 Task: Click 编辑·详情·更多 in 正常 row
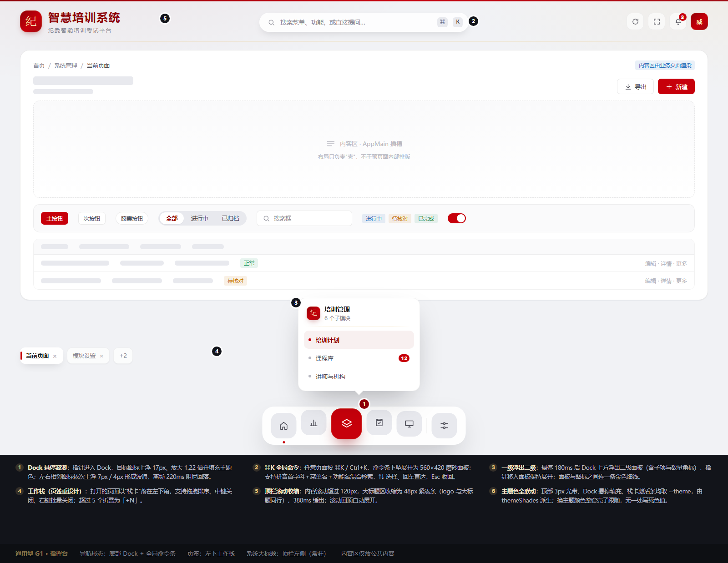(666, 263)
